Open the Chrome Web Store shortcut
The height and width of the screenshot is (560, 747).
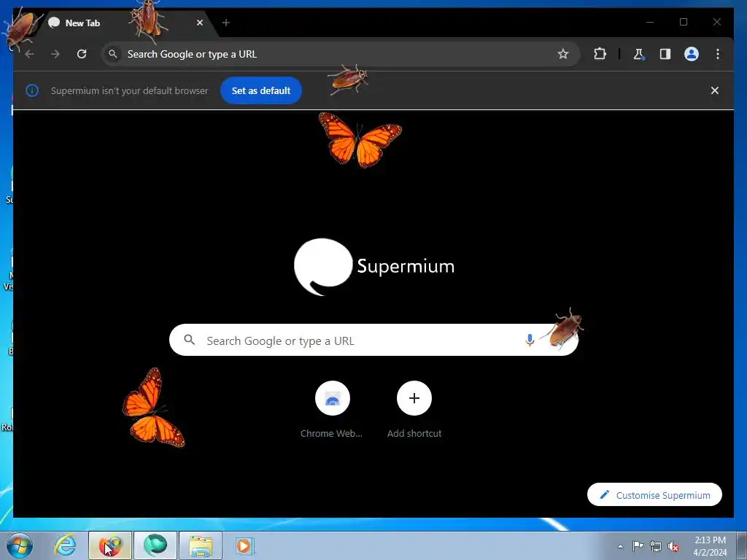click(x=332, y=410)
